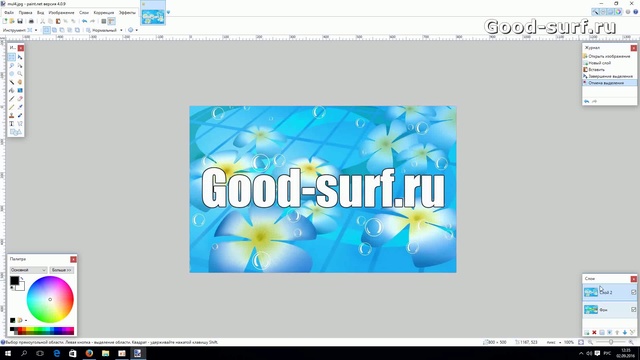Viewport: 640px width, 360px height.
Task: Click the Undo arrow in the toolbar
Action: coord(84,21)
